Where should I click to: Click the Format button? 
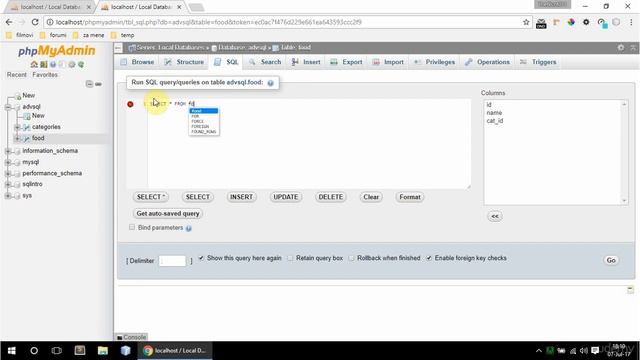tap(410, 197)
